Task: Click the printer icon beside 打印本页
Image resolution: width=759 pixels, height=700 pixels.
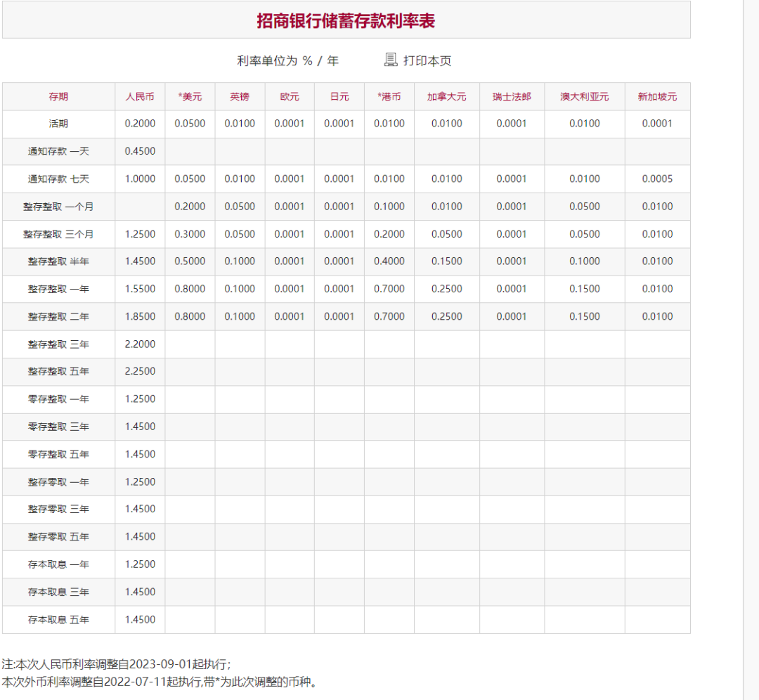Action: (389, 60)
